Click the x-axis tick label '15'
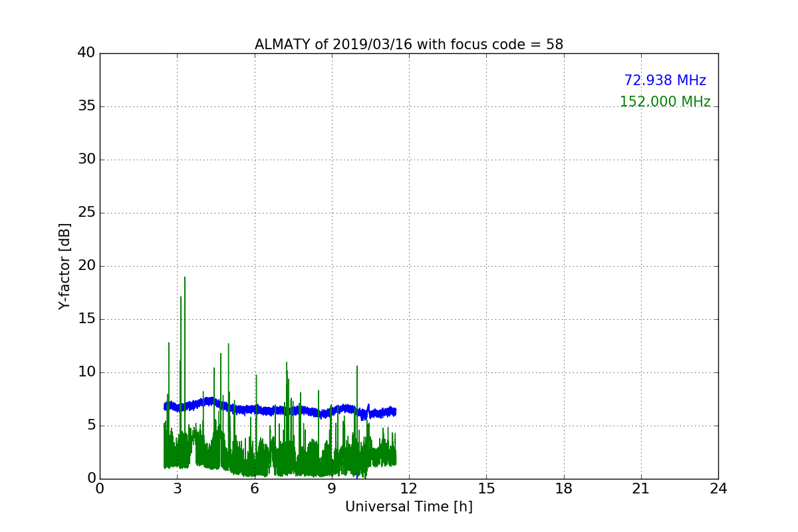 (486, 489)
